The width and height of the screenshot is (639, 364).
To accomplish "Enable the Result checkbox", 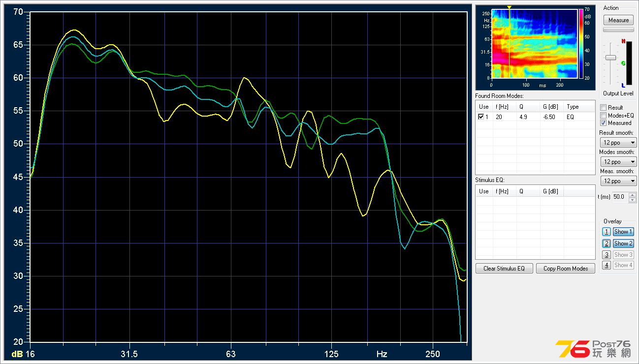I will [x=604, y=107].
